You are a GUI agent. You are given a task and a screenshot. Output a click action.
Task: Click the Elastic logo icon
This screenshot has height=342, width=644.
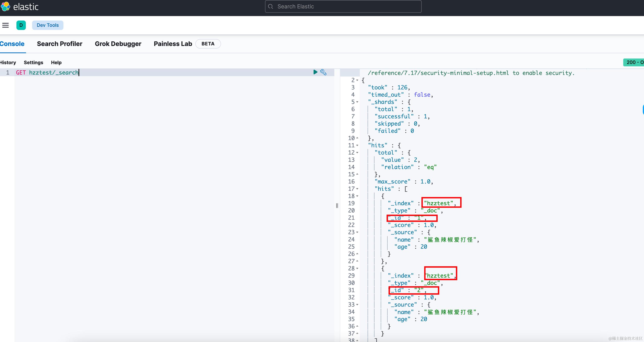[x=5, y=7]
